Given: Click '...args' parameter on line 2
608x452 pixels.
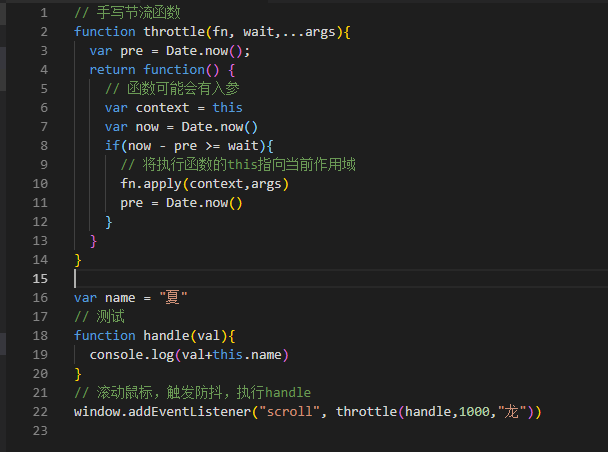Looking at the screenshot, I should [x=309, y=32].
